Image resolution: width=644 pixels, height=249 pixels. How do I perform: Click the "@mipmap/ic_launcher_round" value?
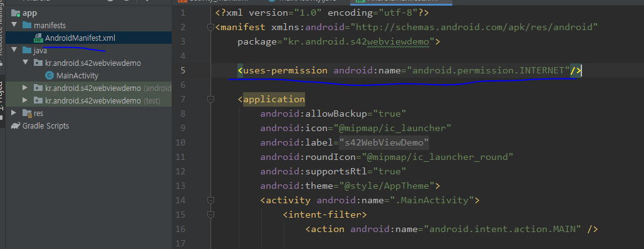[437, 157]
